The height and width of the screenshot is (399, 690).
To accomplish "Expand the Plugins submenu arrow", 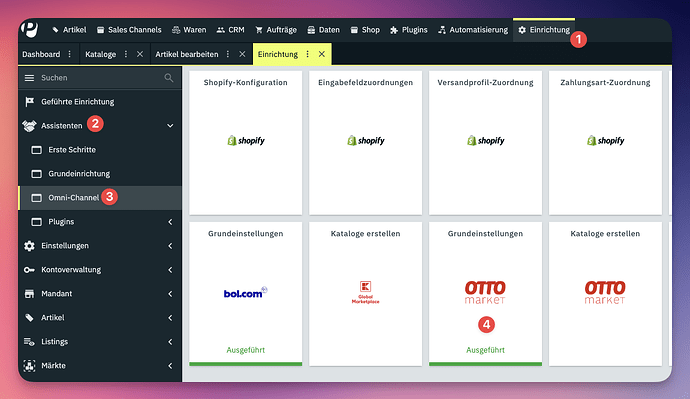I will (170, 222).
